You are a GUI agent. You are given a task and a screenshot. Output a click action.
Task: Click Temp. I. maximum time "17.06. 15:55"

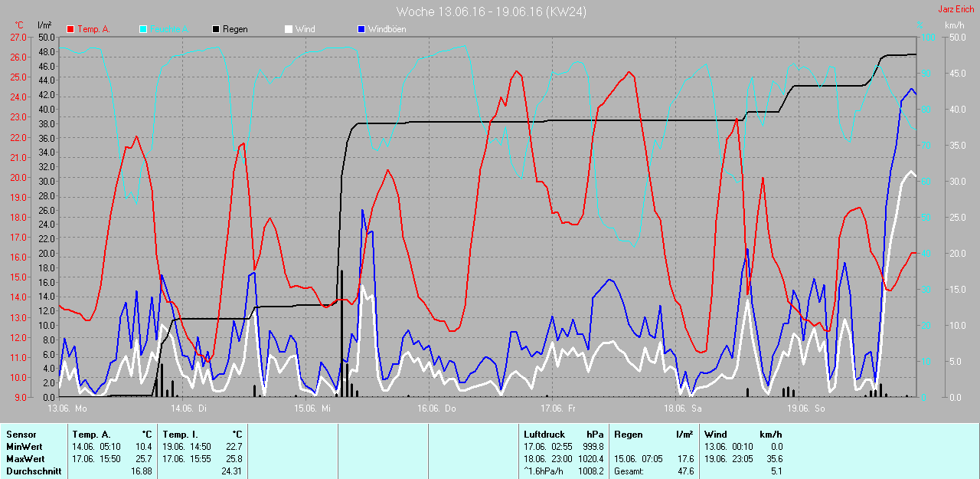pyautogui.click(x=188, y=459)
